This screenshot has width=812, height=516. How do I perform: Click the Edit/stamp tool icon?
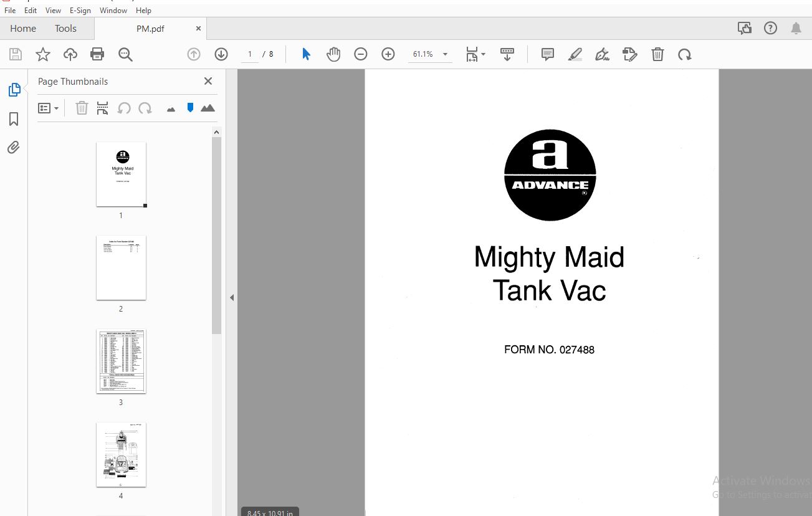click(630, 54)
